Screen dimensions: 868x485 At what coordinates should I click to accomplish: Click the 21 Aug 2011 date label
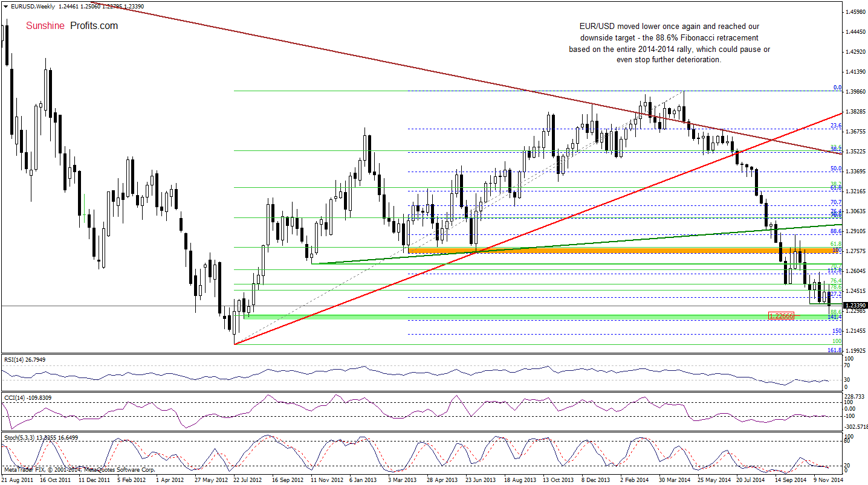click(17, 480)
